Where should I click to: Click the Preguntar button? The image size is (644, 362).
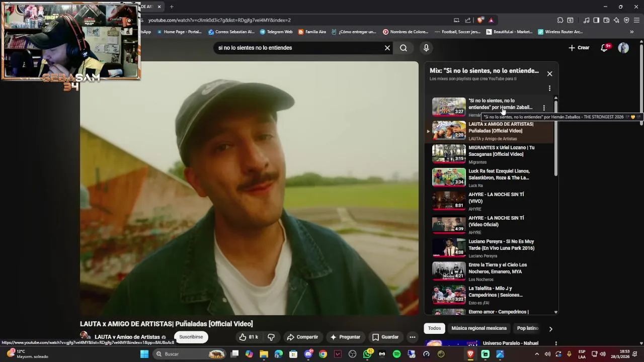tap(345, 337)
